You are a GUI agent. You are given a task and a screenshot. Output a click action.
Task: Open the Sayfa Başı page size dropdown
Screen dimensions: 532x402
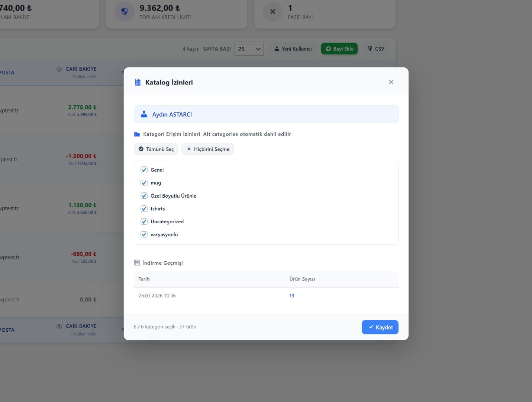coord(249,49)
